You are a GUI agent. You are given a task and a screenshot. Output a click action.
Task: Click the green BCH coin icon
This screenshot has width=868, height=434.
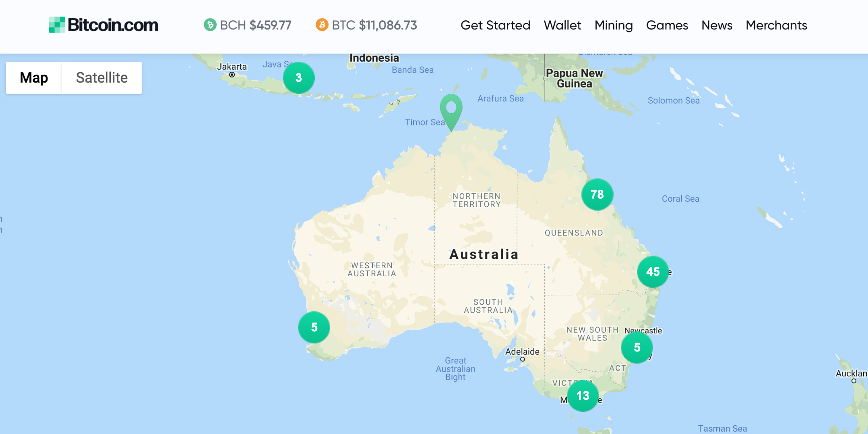[x=210, y=25]
